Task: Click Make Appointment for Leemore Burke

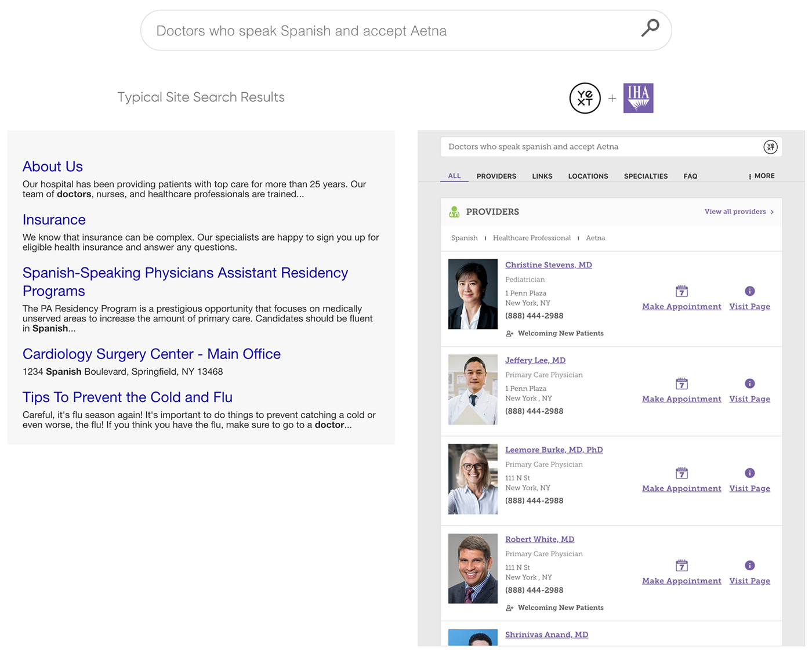Action: tap(681, 488)
